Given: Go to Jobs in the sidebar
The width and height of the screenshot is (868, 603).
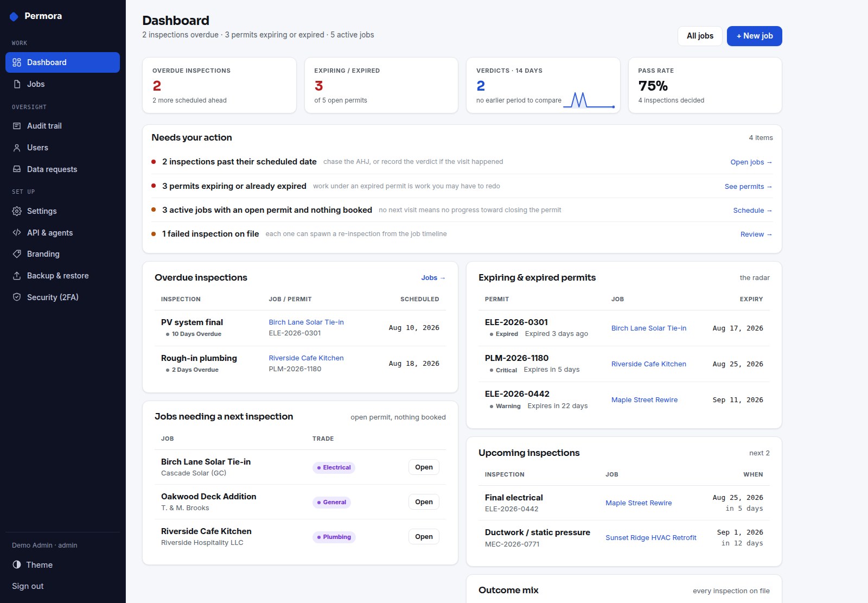Looking at the screenshot, I should click(x=62, y=84).
